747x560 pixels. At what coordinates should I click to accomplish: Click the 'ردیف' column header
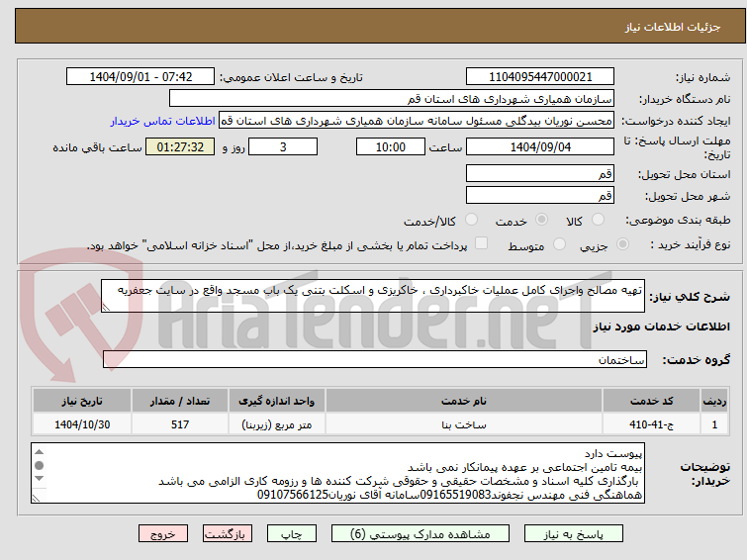pos(714,401)
